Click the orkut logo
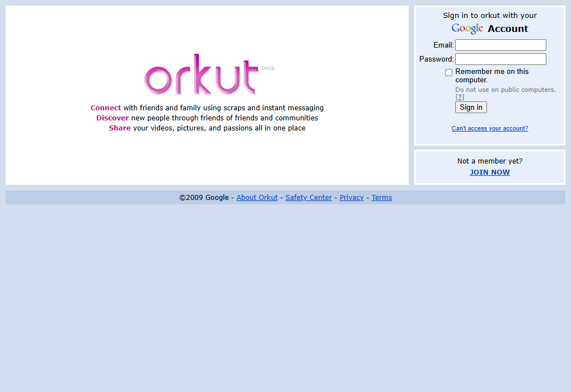The image size is (571, 392). 202,74
